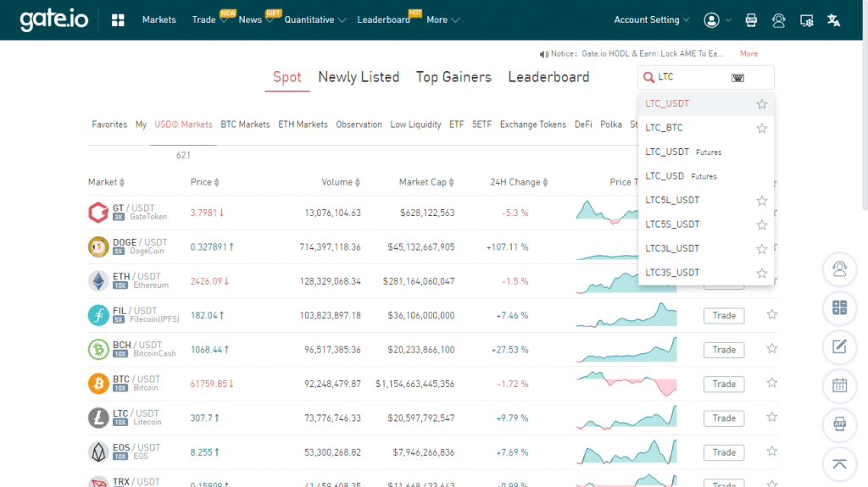Toggle favorite star for EOS/USDT row
Screen dimensions: 868x487
771,451
